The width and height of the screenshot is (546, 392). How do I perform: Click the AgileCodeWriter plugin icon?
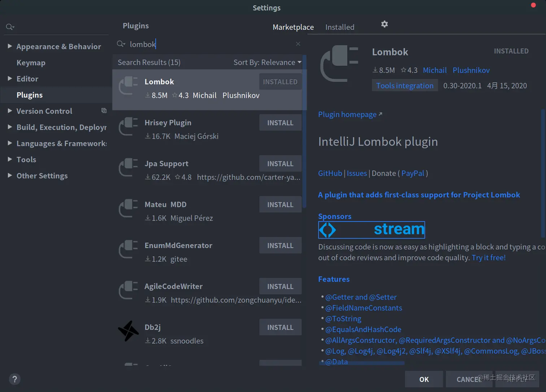(x=129, y=290)
